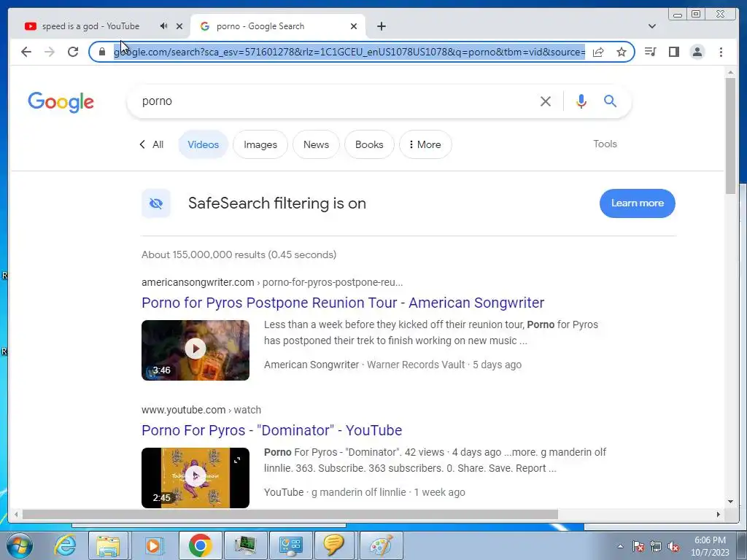Click inside the browser address bar

[x=349, y=52]
